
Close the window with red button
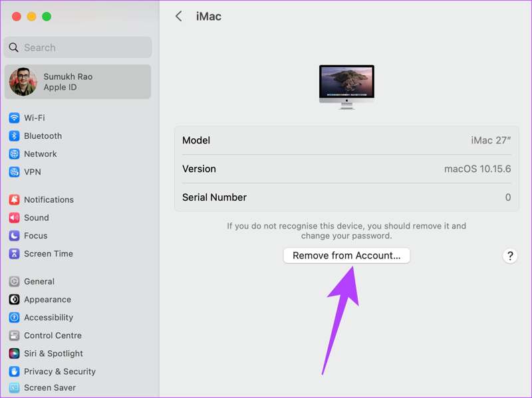17,16
